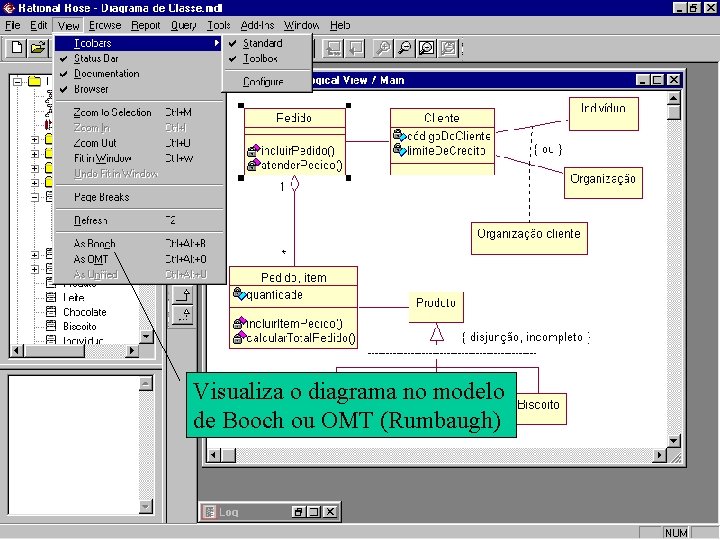
Task: Restore the Log window
Action: 298,512
